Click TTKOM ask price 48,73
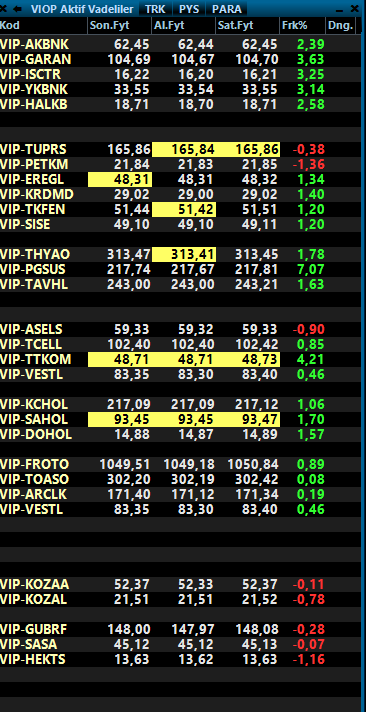The height and width of the screenshot is (712, 366). point(248,359)
